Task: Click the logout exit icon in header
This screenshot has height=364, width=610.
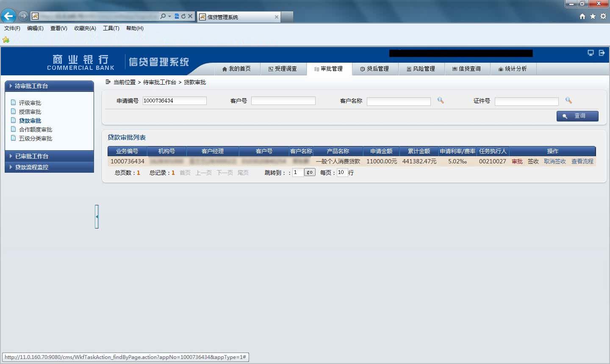Action: (602, 53)
